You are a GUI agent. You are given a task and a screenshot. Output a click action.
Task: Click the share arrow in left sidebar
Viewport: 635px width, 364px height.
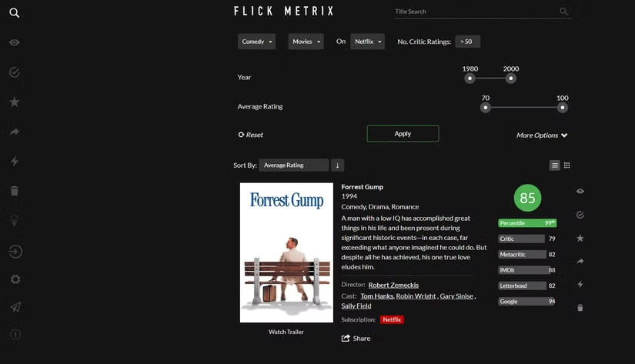click(x=15, y=132)
